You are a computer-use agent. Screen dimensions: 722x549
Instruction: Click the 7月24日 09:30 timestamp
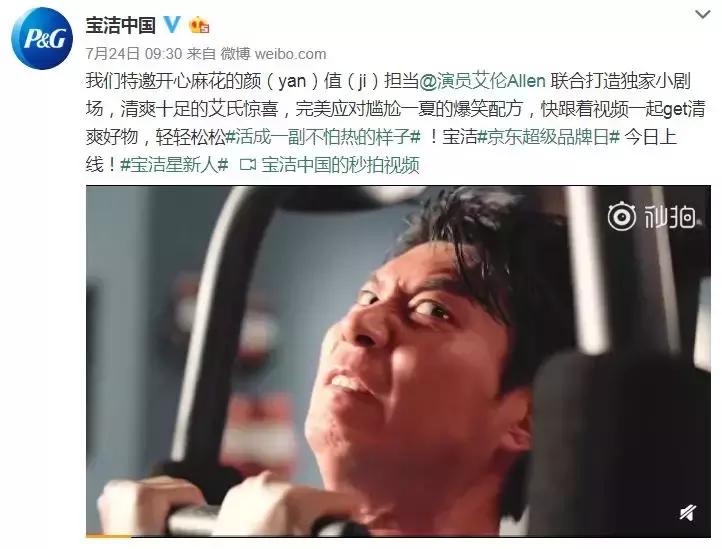[134, 54]
